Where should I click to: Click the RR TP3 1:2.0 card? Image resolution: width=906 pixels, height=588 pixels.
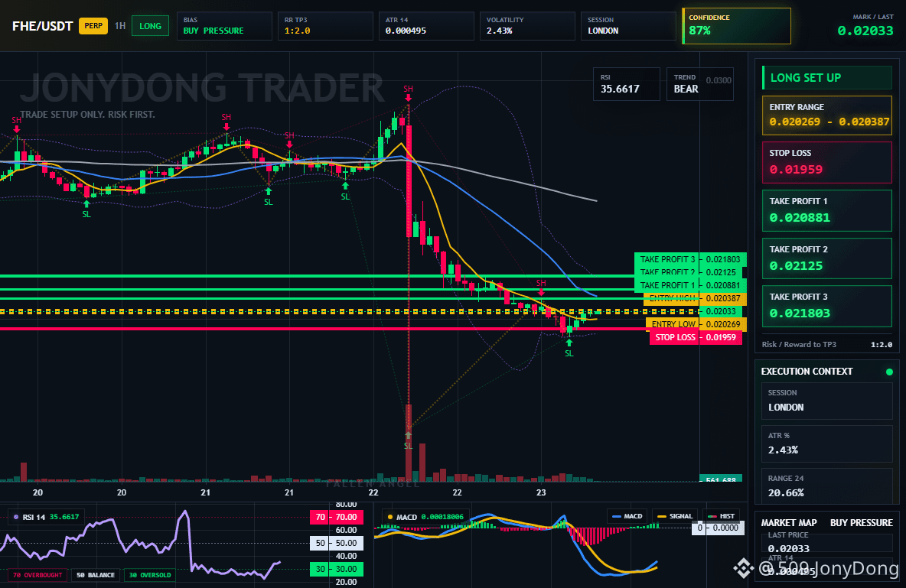[324, 26]
